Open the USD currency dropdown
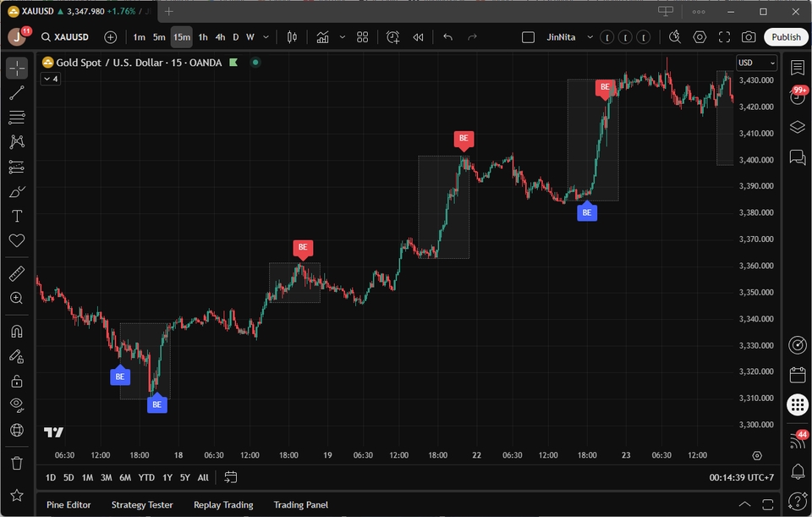This screenshot has height=517, width=812. 756,63
